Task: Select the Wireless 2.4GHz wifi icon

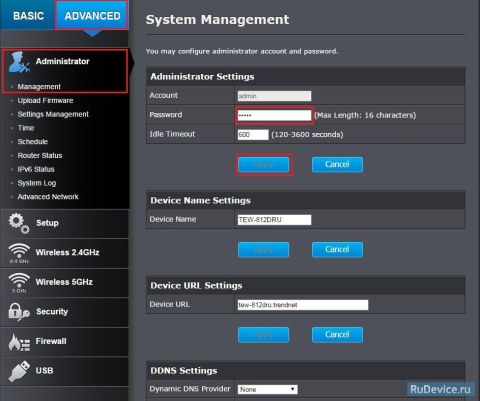Action: tap(19, 253)
